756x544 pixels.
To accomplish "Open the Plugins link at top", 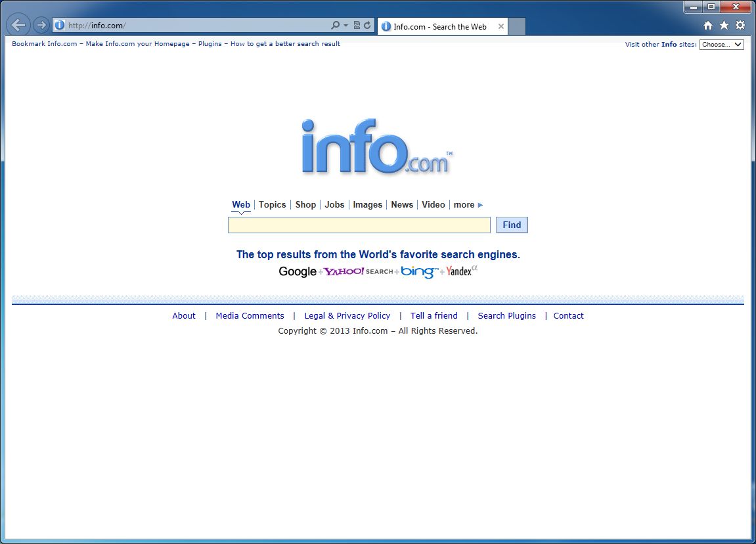I will click(x=210, y=43).
